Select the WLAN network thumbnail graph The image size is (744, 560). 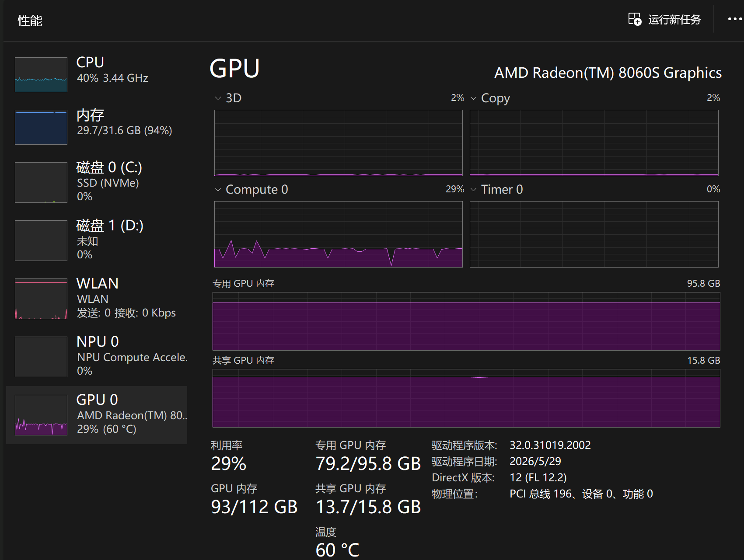click(x=41, y=299)
